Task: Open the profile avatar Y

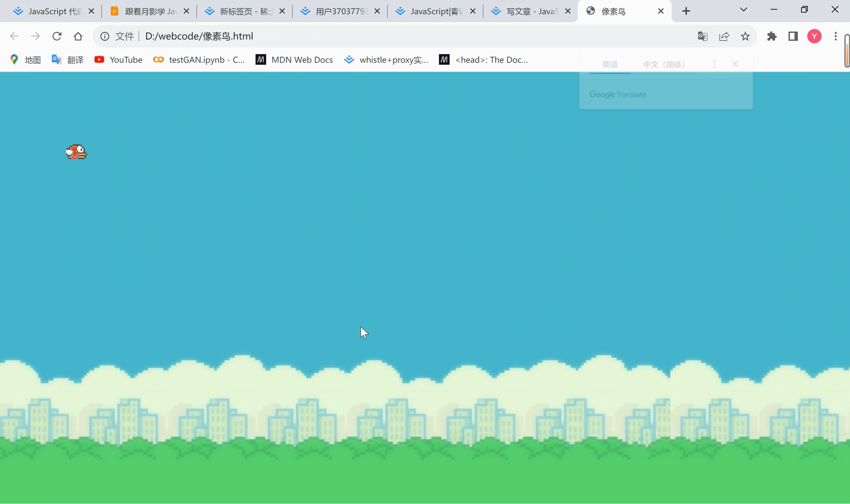Action: point(814,36)
